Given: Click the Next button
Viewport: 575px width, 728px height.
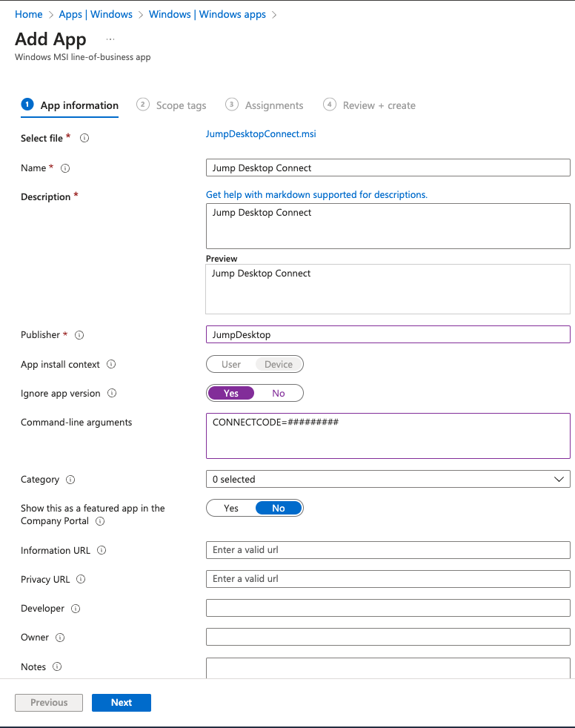Looking at the screenshot, I should 122,703.
